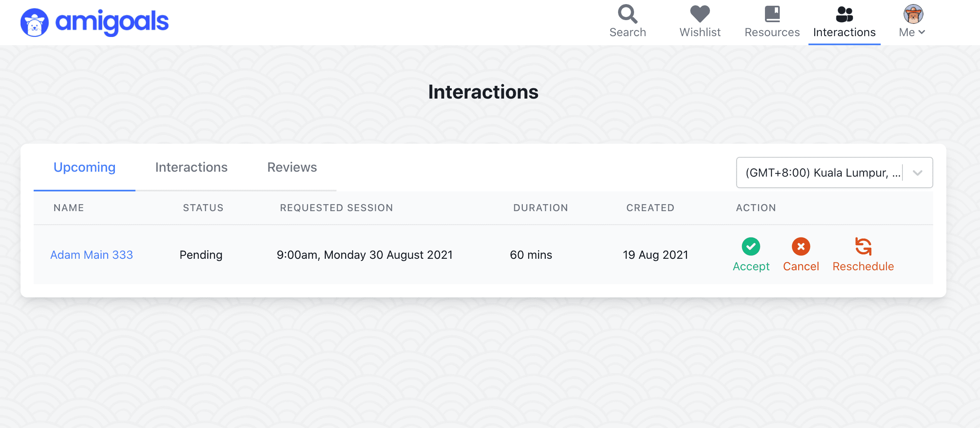980x428 pixels.
Task: Click the Accept text label
Action: pyautogui.click(x=751, y=267)
